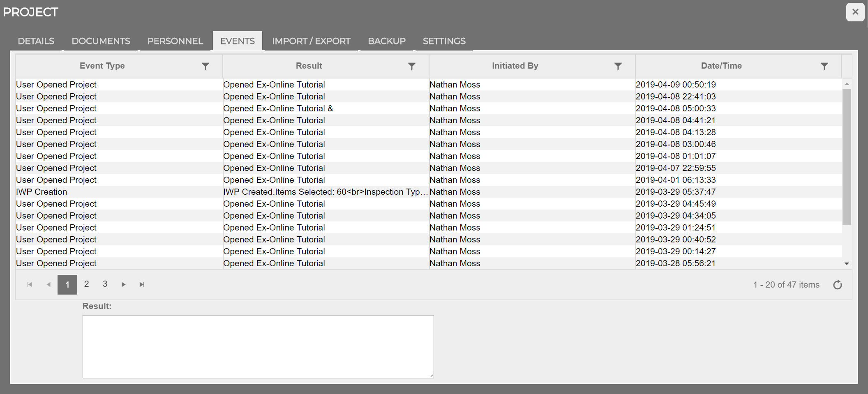Switch to the Documents tab
868x394 pixels.
tap(100, 41)
